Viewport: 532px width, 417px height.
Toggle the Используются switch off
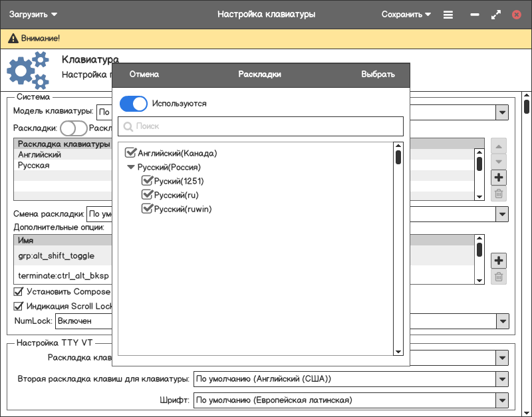point(134,104)
